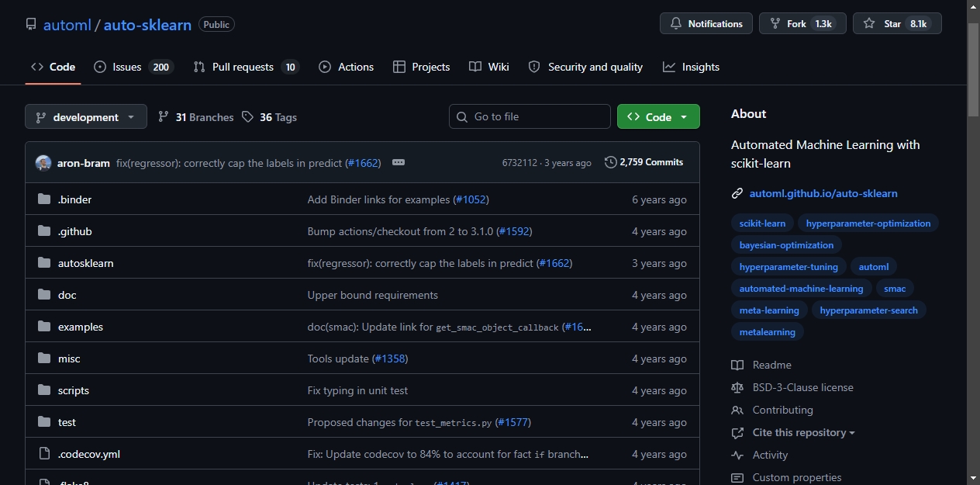Viewport: 980px width, 485px height.
Task: View the 31 Branches list
Action: click(x=195, y=117)
